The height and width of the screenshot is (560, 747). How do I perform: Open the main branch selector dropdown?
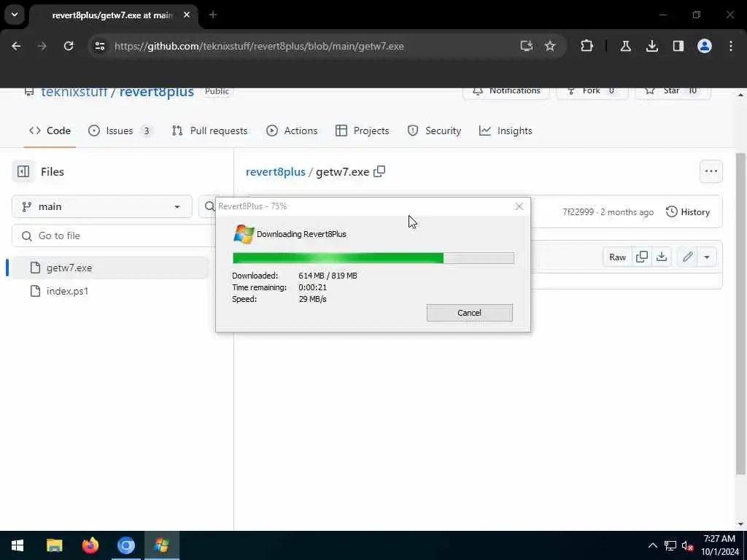click(102, 206)
